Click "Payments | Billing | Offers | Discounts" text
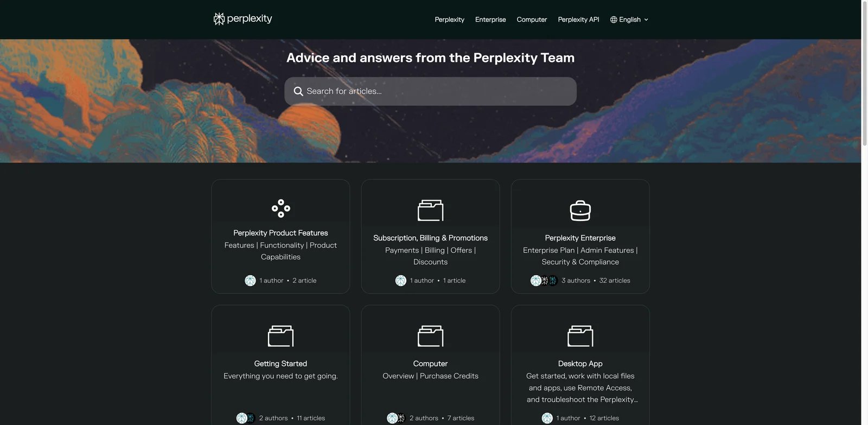The height and width of the screenshot is (425, 868). 430,256
